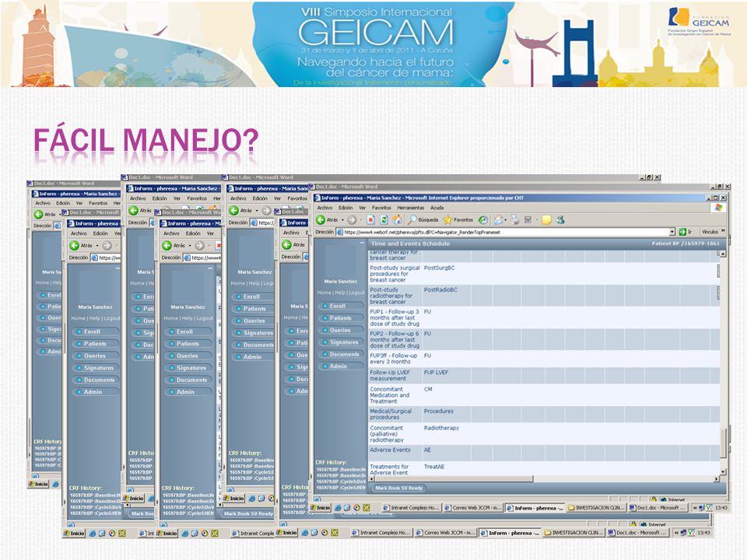This screenshot has width=747, height=560.
Task: Switch to Correo Web JCCM in front window's taskbar
Action: click(x=473, y=508)
